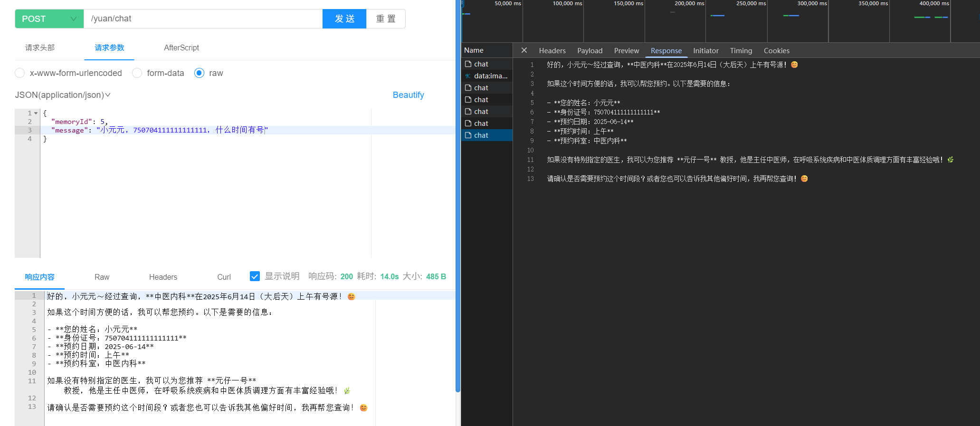The height and width of the screenshot is (426, 980).
Task: Switch to the Curl response tab
Action: pos(224,277)
